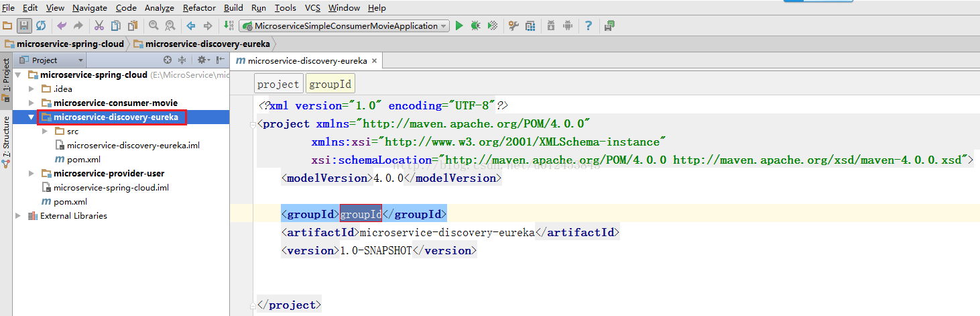The width and height of the screenshot is (980, 316).
Task: Select External Libraries node
Action: click(74, 215)
